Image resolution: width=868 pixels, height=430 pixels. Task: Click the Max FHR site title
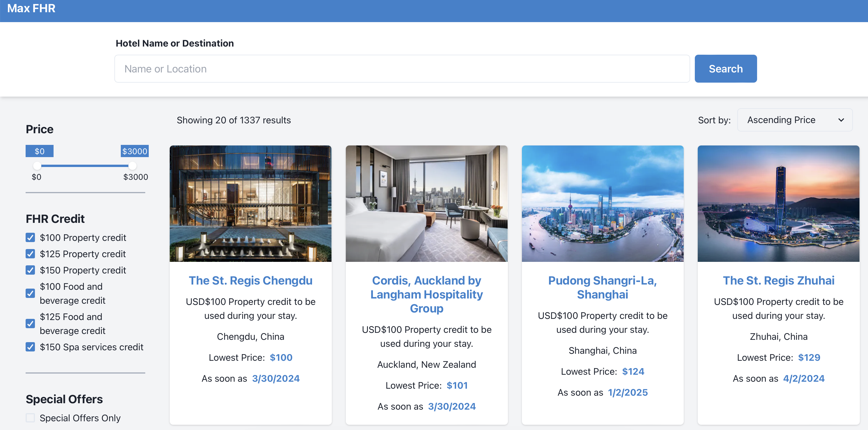pos(31,8)
